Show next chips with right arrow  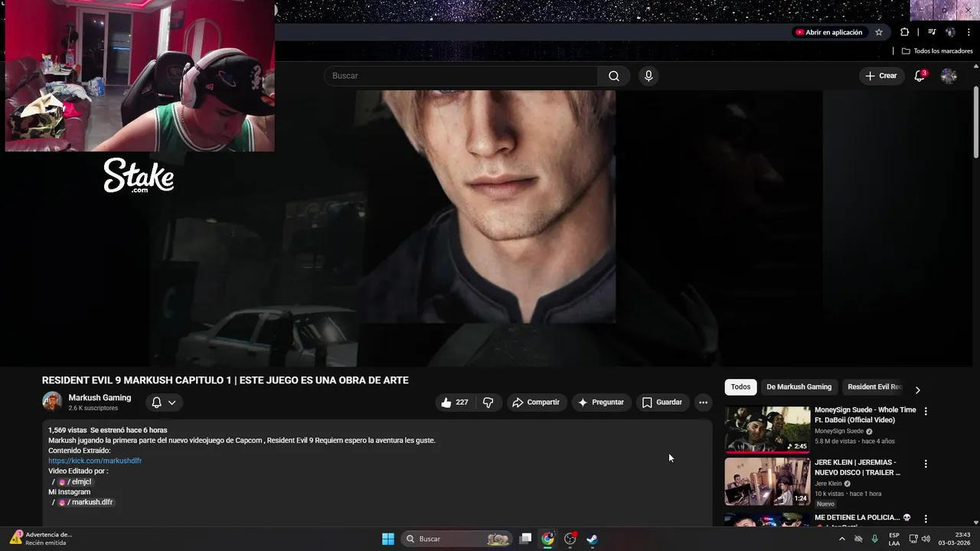[x=917, y=390]
